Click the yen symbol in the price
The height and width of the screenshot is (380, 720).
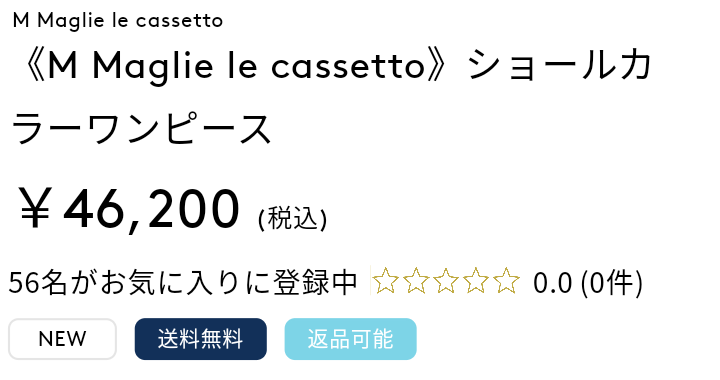[34, 208]
